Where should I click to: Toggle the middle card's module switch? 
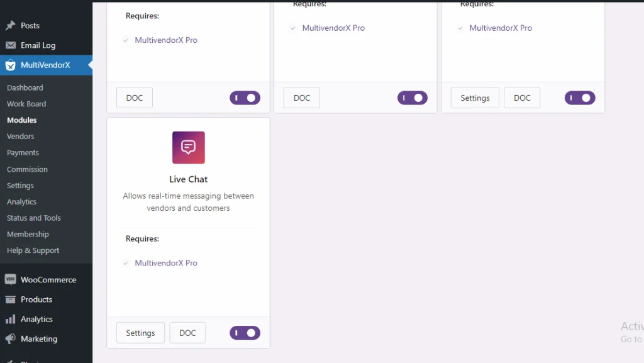point(413,98)
